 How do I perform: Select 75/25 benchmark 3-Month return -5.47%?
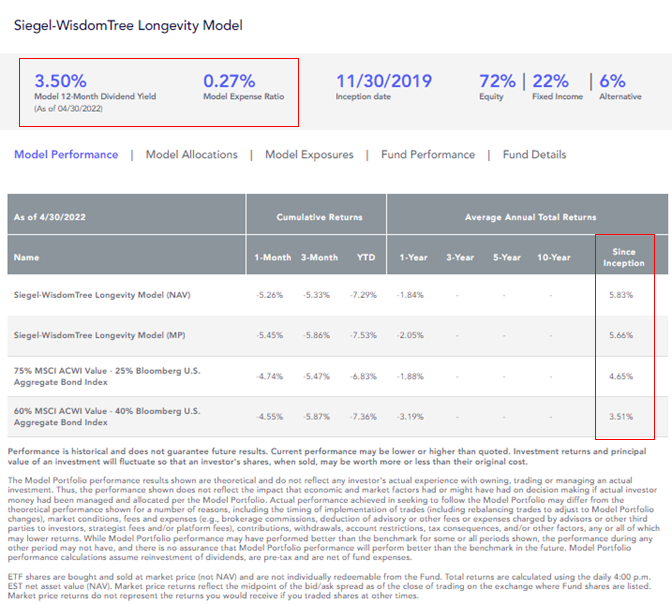tap(316, 376)
